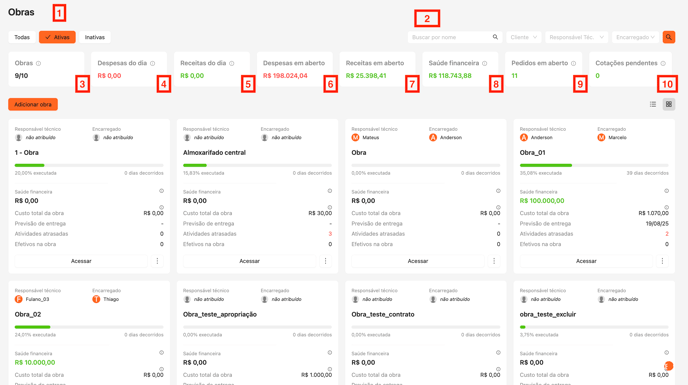Screen dimensions: 688x385
Task: Click Saúde financeira info icon in Obra_01 card
Action: pos(666,191)
